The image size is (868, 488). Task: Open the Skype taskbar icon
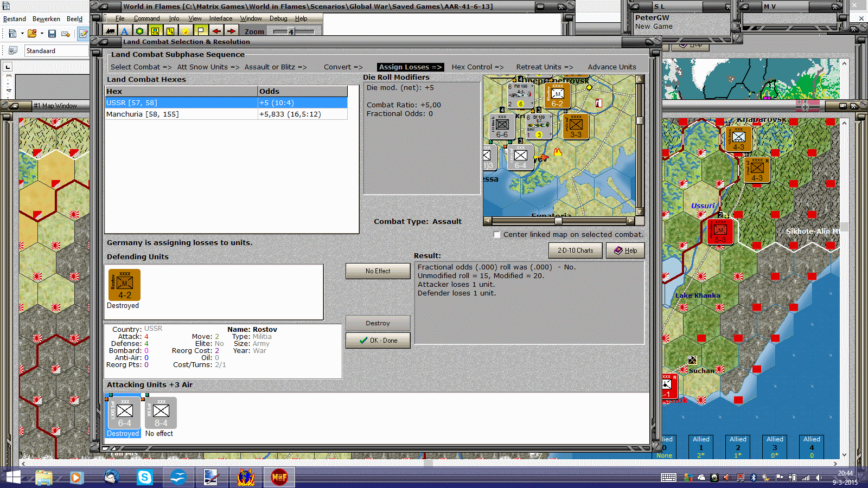[145, 477]
